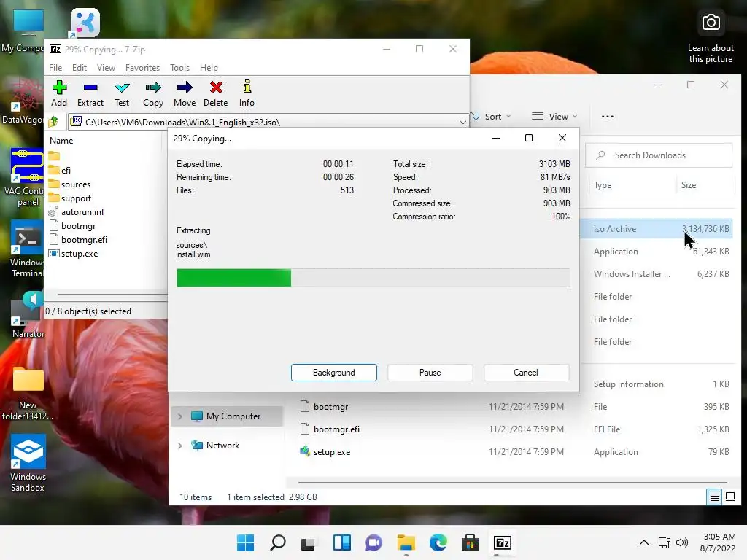Expand My Computer in Explorer navigation pane
Image resolution: width=747 pixels, height=560 pixels.
(180, 416)
